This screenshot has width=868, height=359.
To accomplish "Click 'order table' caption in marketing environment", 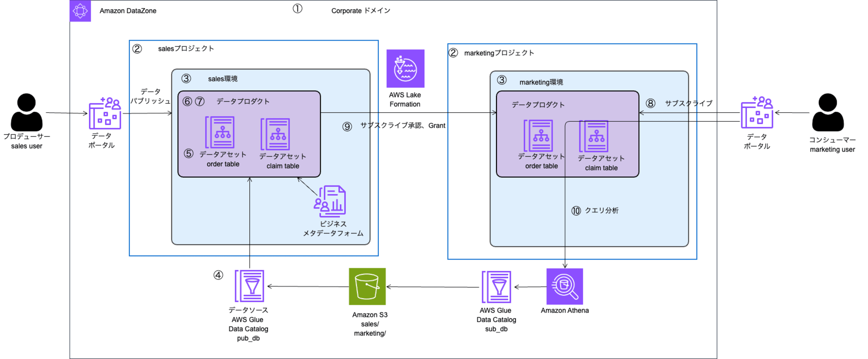I will (x=542, y=166).
